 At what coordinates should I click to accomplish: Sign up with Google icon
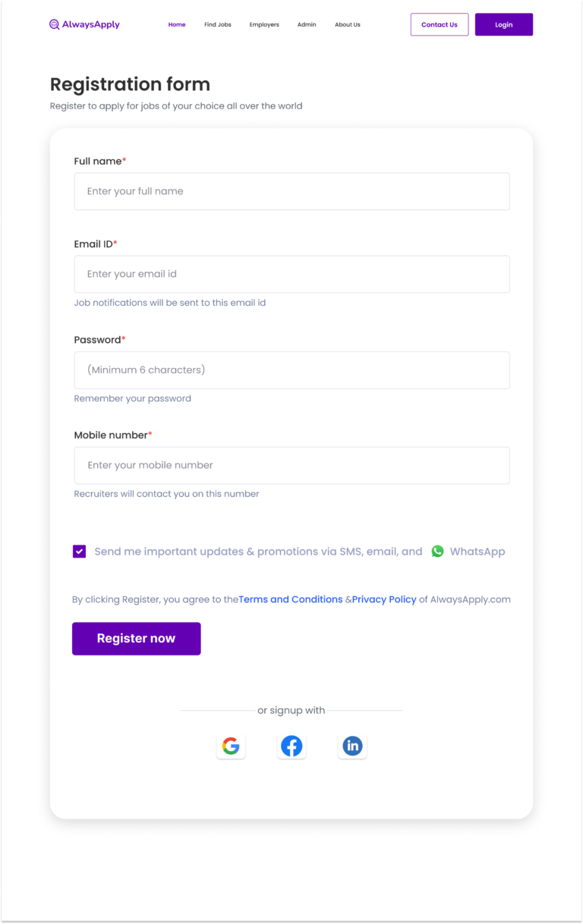[x=231, y=746]
